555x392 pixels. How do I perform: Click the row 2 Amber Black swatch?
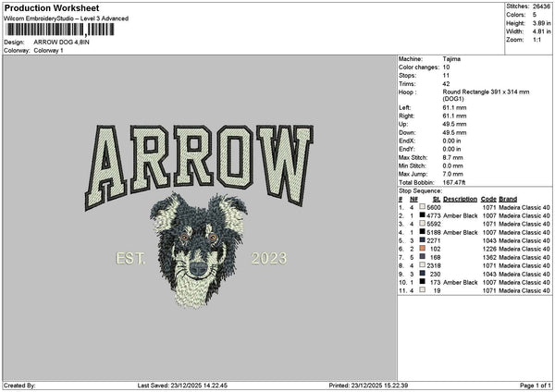click(x=423, y=215)
